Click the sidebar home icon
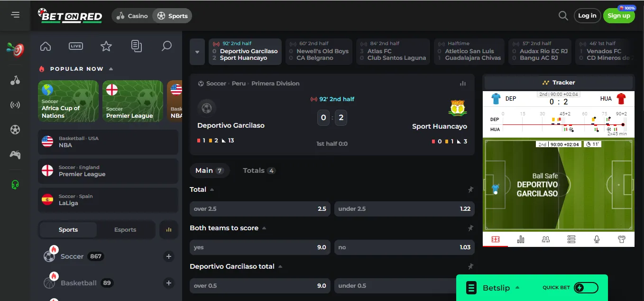Viewport: 644px width, 301px height. click(46, 46)
